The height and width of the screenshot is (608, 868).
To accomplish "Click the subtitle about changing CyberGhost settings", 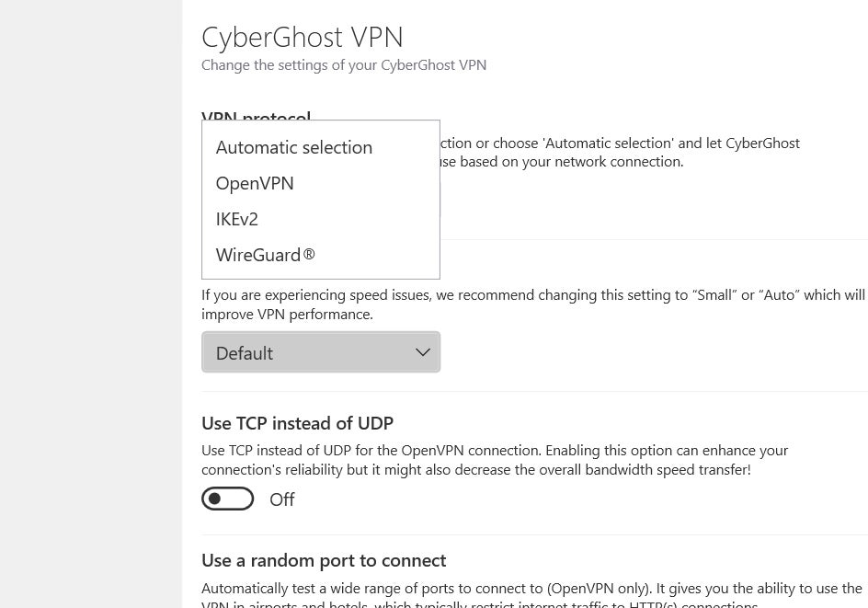I will click(343, 65).
